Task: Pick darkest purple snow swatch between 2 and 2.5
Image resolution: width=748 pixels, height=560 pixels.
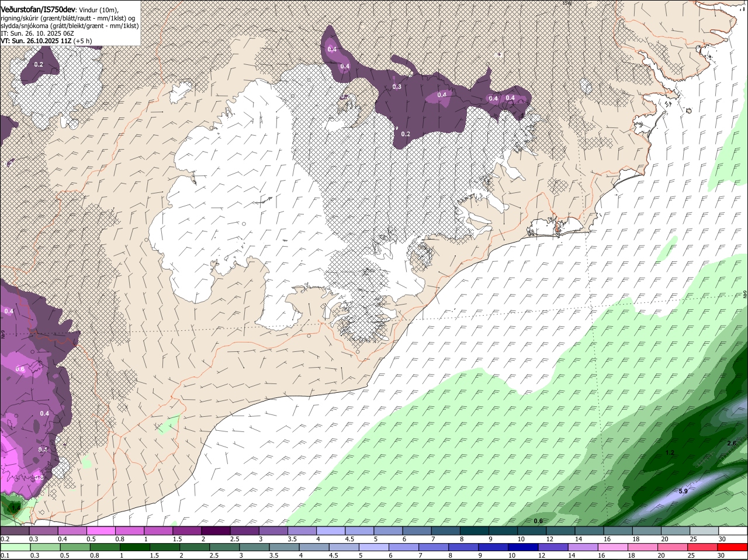Action: click(216, 531)
